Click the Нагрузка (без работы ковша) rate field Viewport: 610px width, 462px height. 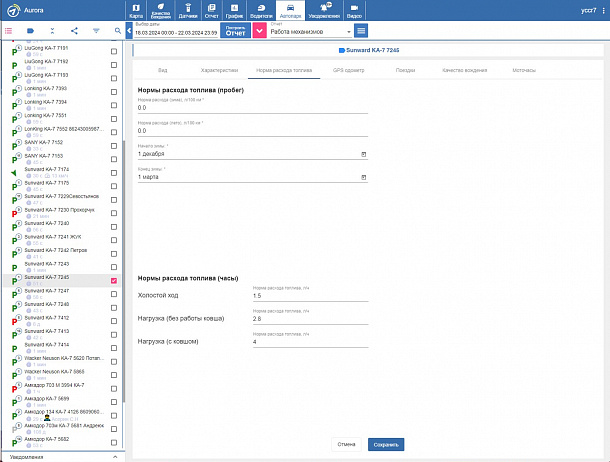(310, 319)
